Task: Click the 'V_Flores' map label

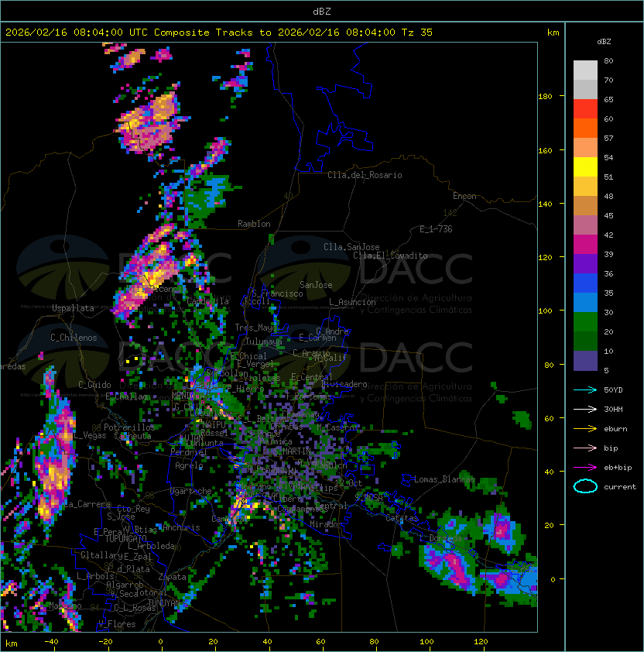Action: point(117,624)
